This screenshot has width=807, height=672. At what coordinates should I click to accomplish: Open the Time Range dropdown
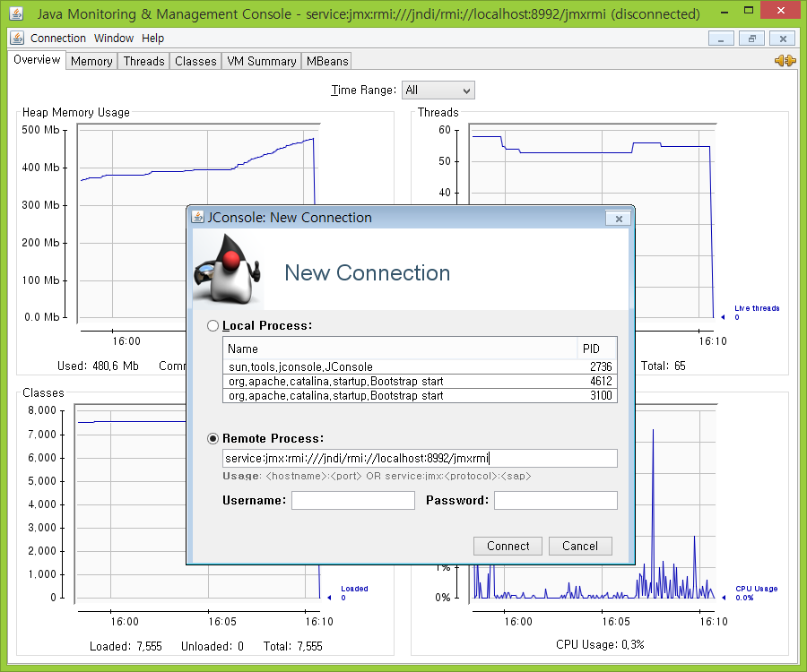(x=438, y=90)
